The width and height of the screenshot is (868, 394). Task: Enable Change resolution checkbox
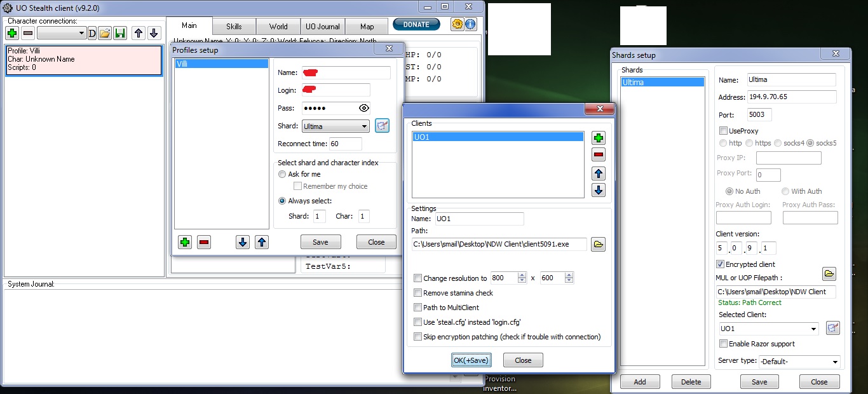417,278
